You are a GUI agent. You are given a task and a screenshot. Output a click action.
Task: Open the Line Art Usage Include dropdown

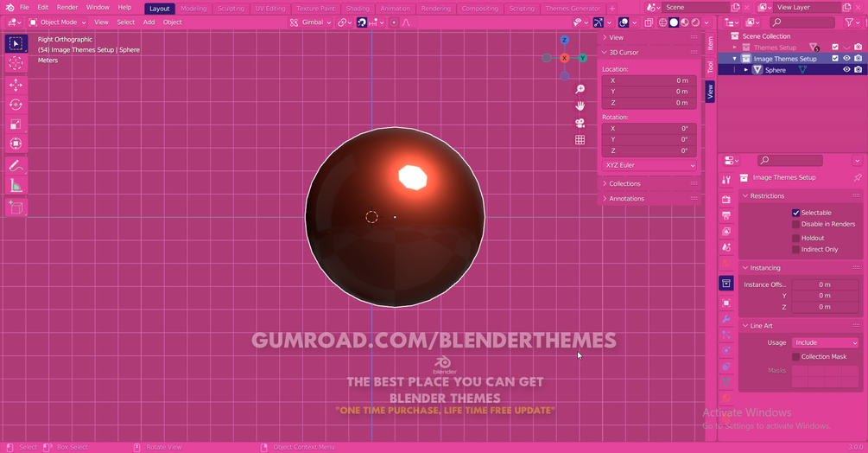(x=826, y=343)
